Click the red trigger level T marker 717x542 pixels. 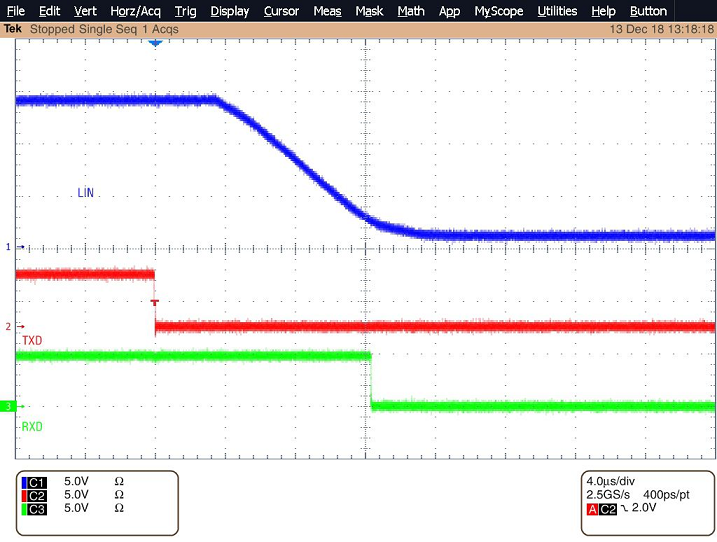coord(155,302)
